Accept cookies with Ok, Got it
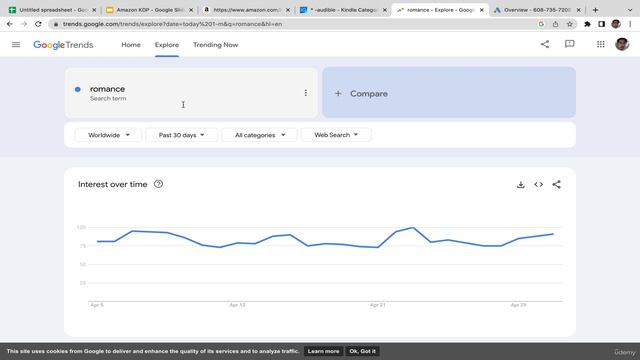 tap(362, 351)
